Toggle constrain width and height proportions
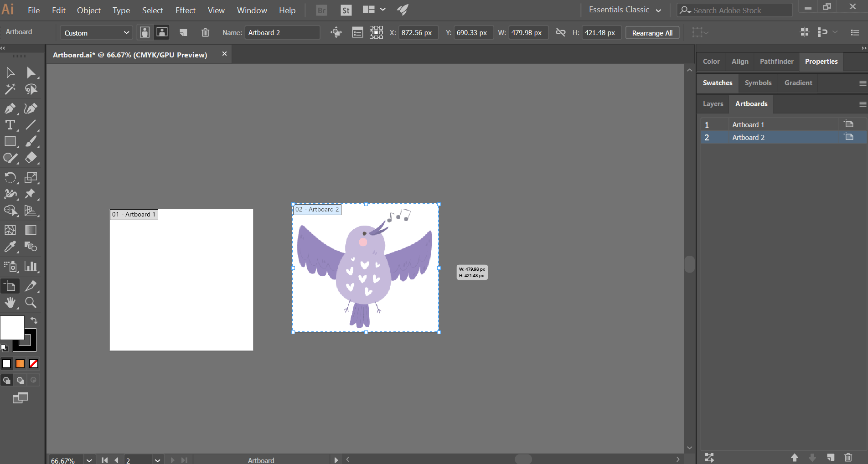Viewport: 868px width, 464px height. coord(560,32)
